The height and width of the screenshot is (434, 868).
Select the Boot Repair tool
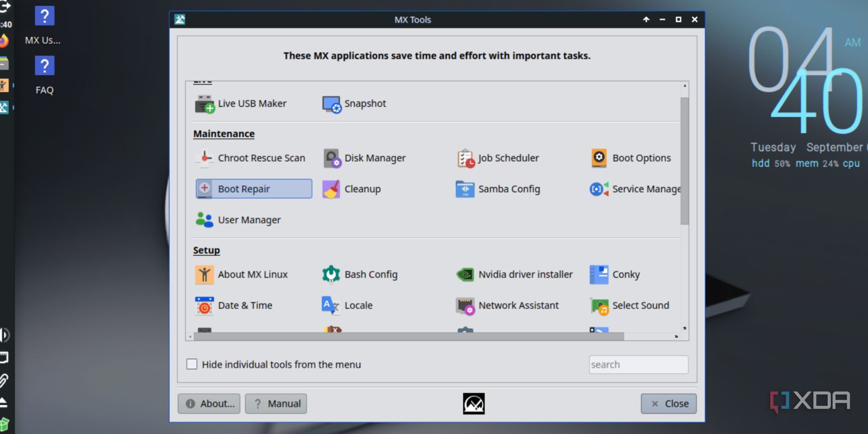(254, 189)
